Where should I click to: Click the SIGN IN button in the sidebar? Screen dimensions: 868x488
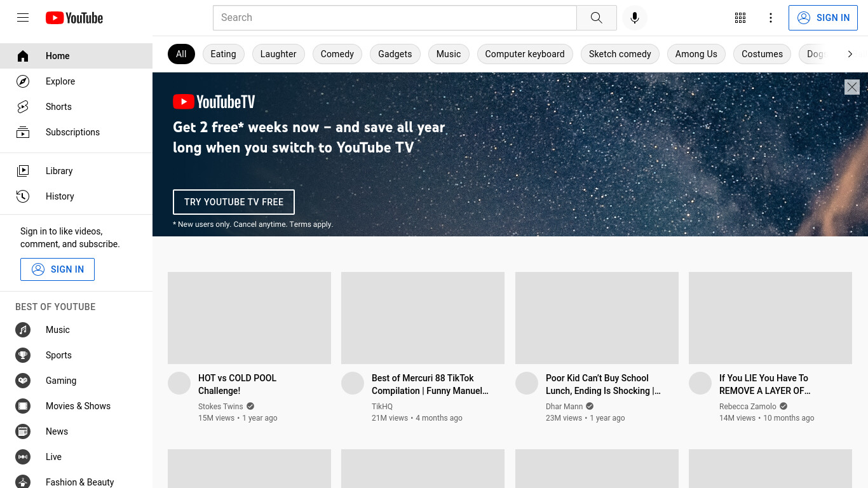(x=57, y=269)
